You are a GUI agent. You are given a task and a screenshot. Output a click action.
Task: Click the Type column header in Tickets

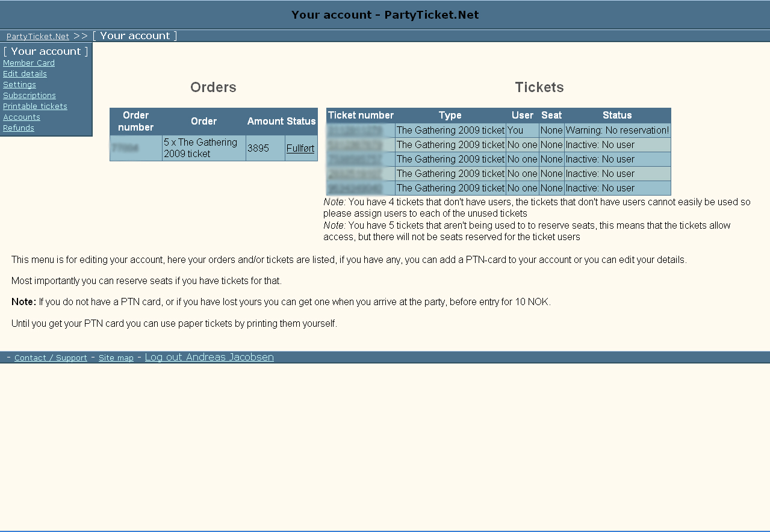pos(450,115)
